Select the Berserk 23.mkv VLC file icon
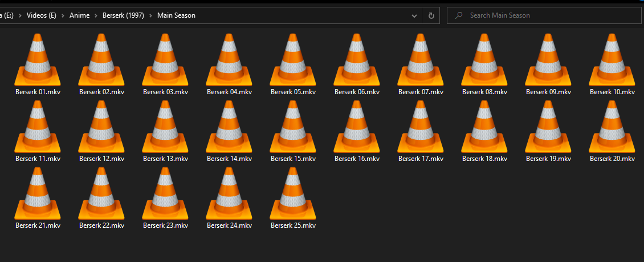 pyautogui.click(x=165, y=194)
